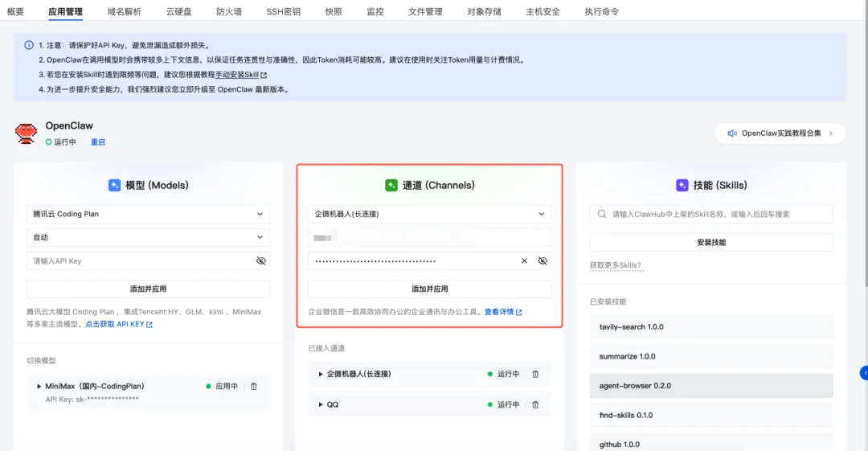The image size is (868, 451).
Task: Open the 自动 model dropdown
Action: 149,237
